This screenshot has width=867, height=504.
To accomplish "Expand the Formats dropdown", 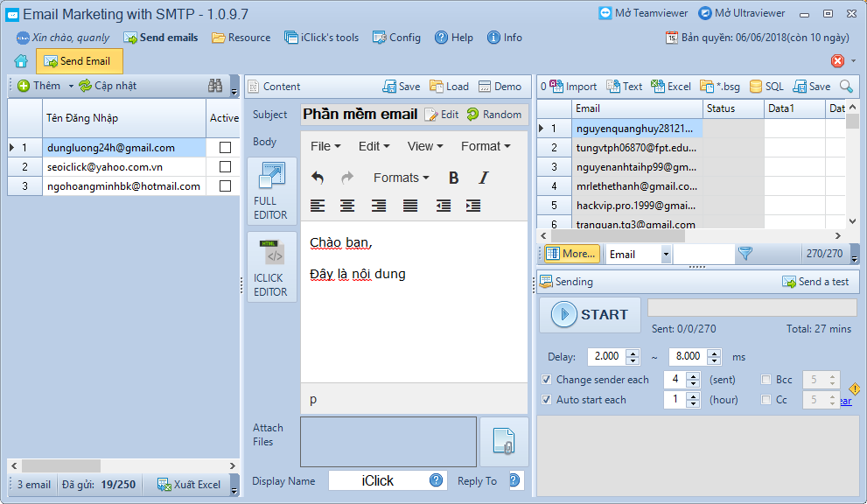I will pyautogui.click(x=402, y=178).
